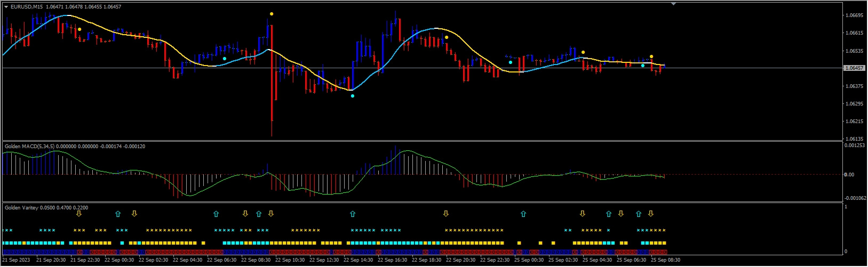This screenshot has width=868, height=267.
Task: Click the EURUSD,M15 chart title text
Action: [x=27, y=7]
